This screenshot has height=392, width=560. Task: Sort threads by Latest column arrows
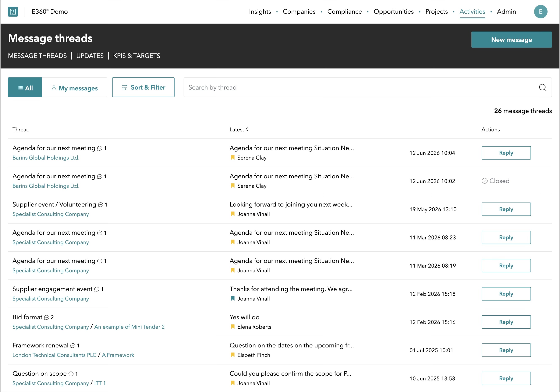click(x=247, y=129)
